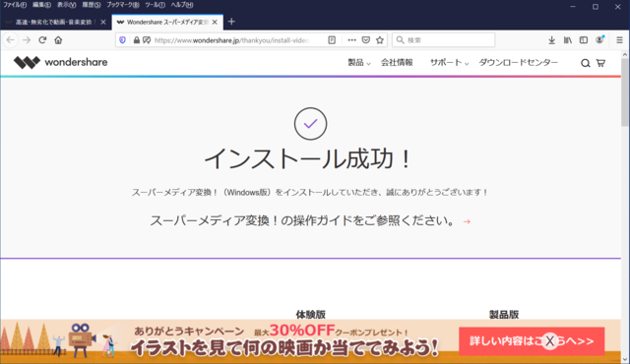Open the ツール menu
Image resolution: width=630 pixels, height=364 pixels.
coord(156,5)
